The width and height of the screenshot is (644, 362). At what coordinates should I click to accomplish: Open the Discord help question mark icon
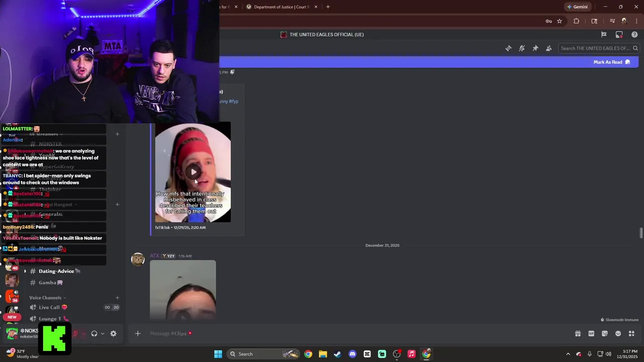point(634,35)
